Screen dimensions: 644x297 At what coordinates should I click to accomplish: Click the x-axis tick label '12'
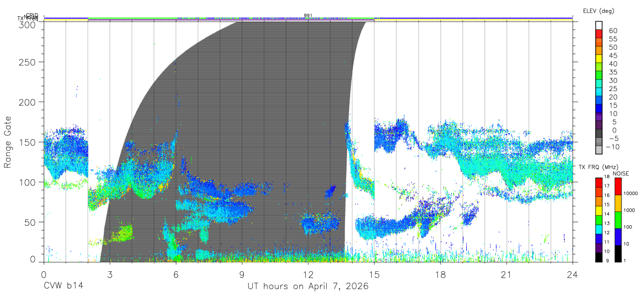308,275
